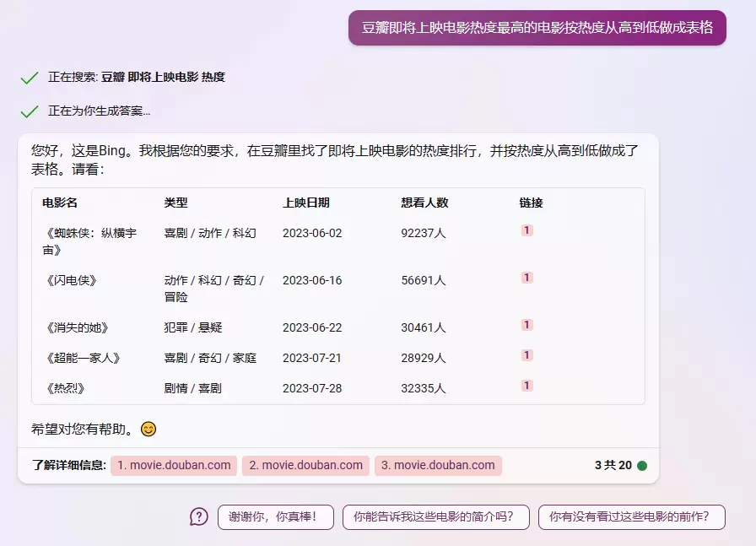Click the 想看人数 column header
Screen dimensions: 756x546
424,203
